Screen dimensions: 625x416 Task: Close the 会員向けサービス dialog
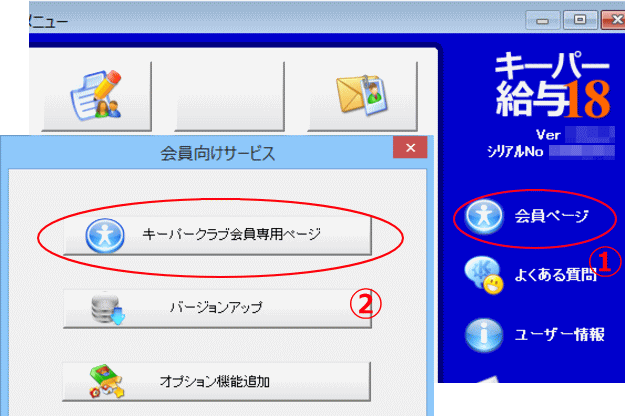click(410, 147)
